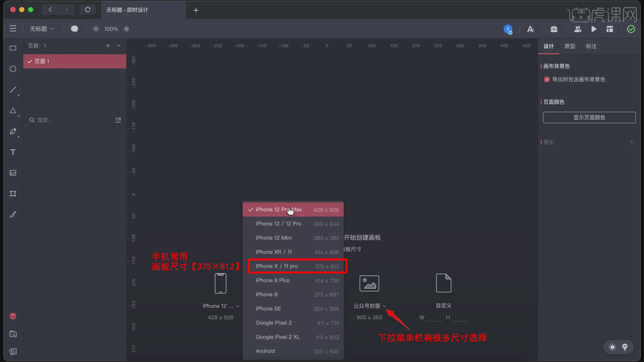Zoom out with minus button
Viewport: 644px width, 362px height.
pyautogui.click(x=96, y=29)
